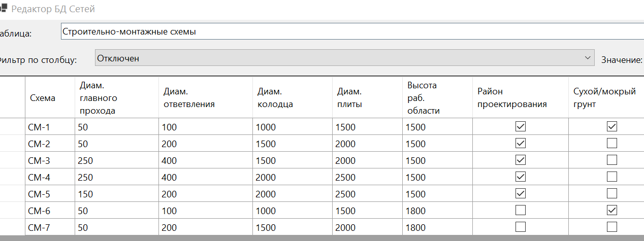Check Сухой/мокрый грунт for СМ-7
Screen dimensions: 644x241
[x=612, y=227]
